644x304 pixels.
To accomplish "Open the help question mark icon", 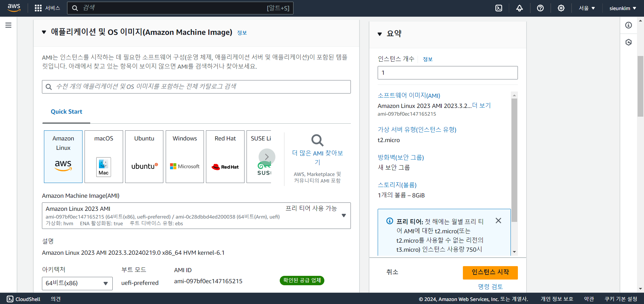I will (540, 8).
